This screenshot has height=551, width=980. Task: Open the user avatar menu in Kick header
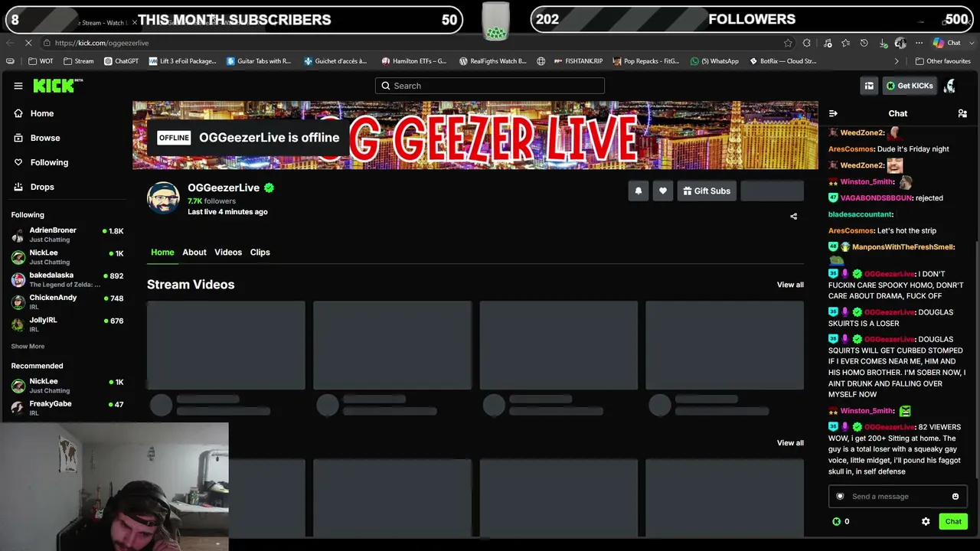coord(949,86)
